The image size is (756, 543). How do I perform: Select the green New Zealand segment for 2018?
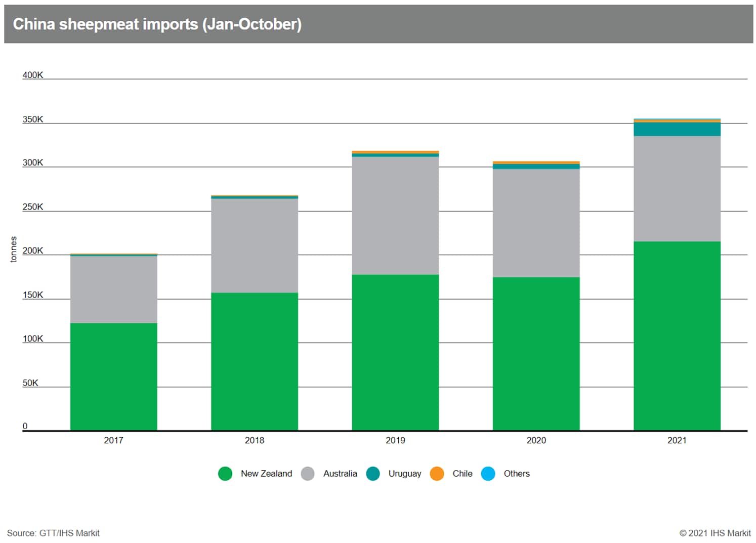coord(254,361)
